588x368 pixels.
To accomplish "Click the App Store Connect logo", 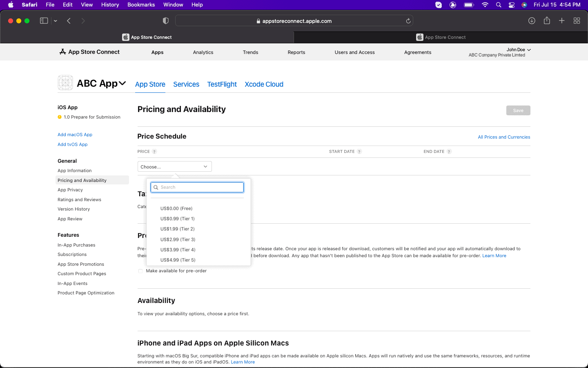I will coord(89,52).
